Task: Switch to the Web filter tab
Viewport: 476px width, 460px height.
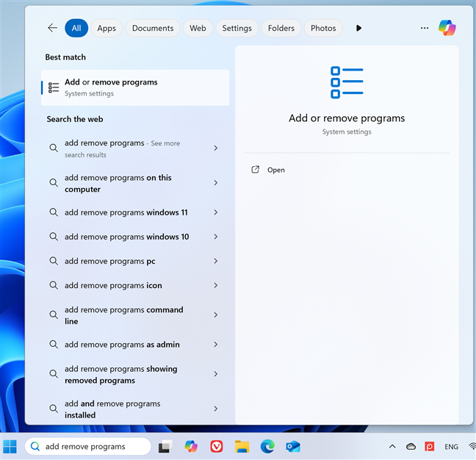Action: (198, 28)
